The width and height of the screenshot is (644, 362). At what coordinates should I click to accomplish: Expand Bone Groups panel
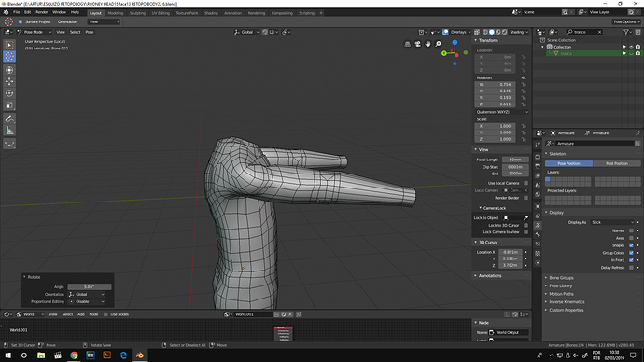(561, 278)
